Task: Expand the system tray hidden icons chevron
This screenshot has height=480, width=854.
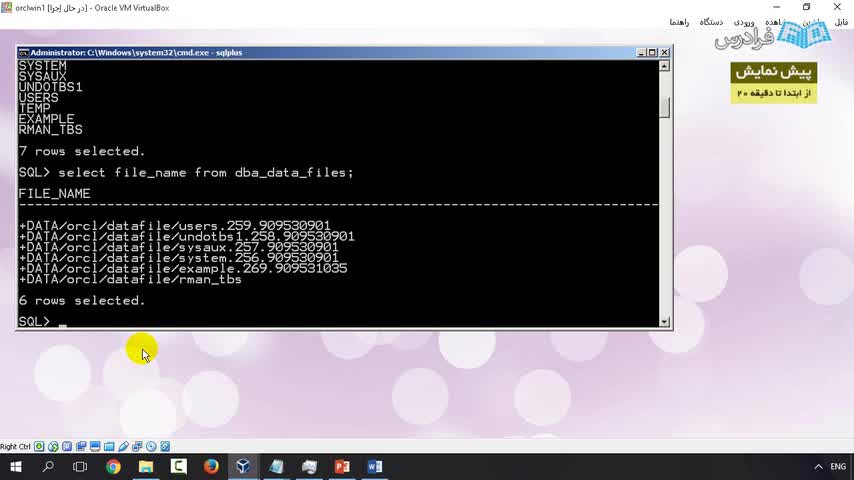Action: click(x=818, y=467)
